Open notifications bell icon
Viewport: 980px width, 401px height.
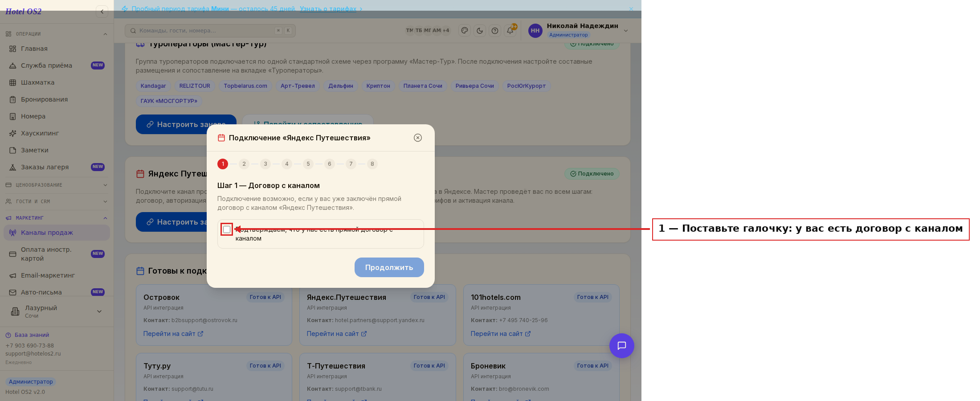(510, 30)
